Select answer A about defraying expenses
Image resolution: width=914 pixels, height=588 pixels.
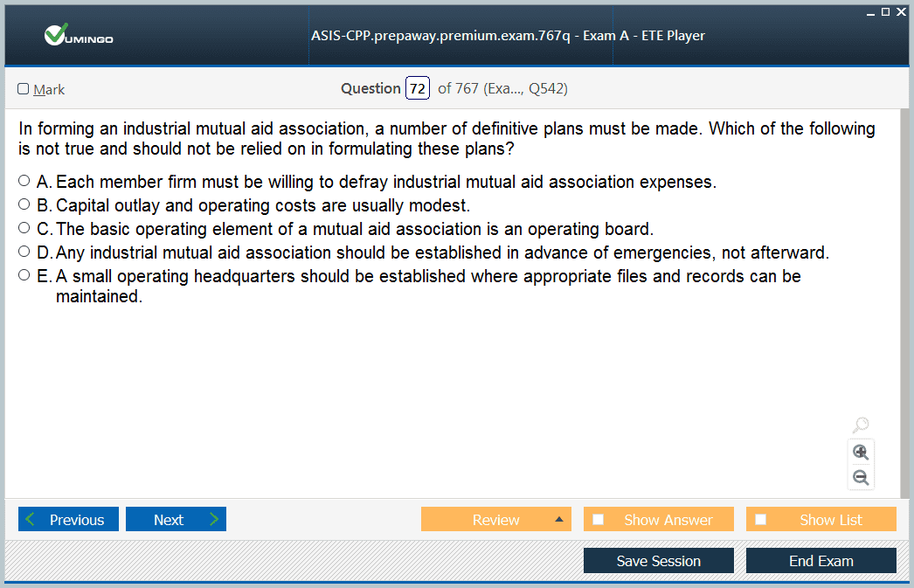(x=24, y=182)
